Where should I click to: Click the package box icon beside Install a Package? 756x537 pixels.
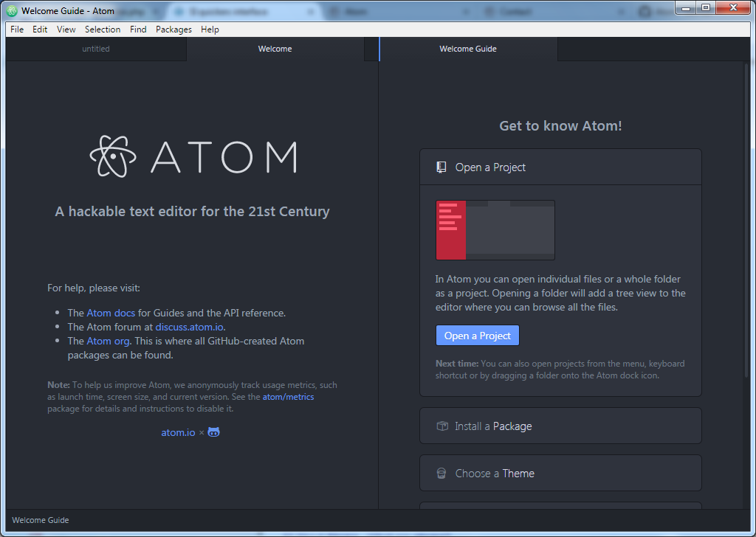pos(441,426)
